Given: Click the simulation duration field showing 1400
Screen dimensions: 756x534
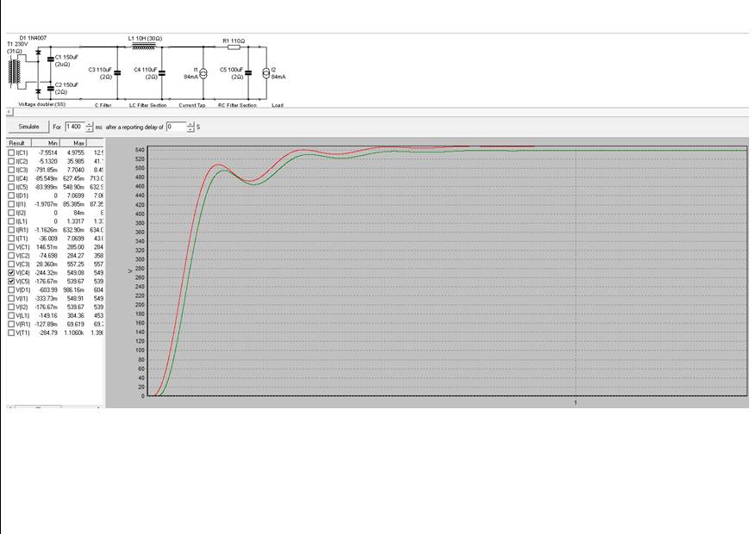Looking at the screenshot, I should coord(75,127).
